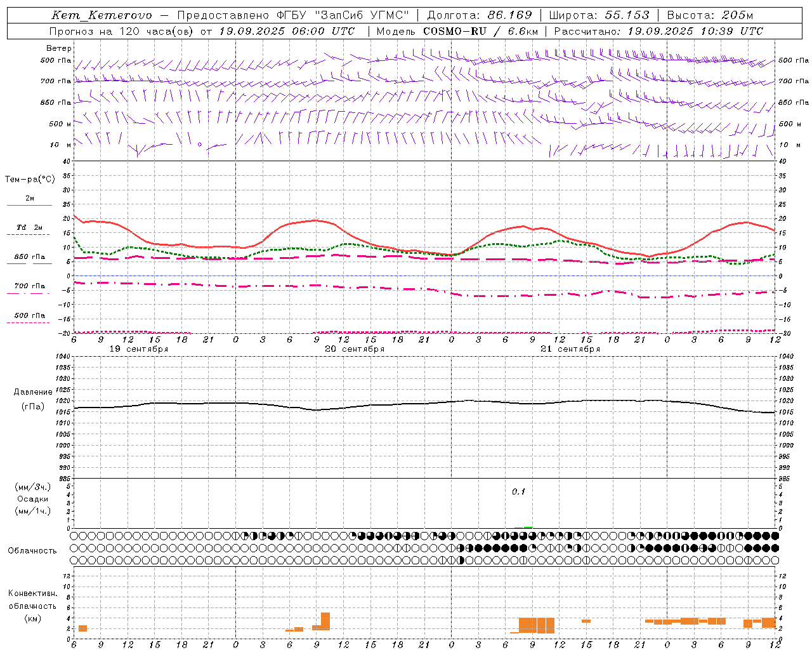Viewport: 812px width, 650px height.
Task: Click the solid red 2м legend line
Action: click(29, 205)
